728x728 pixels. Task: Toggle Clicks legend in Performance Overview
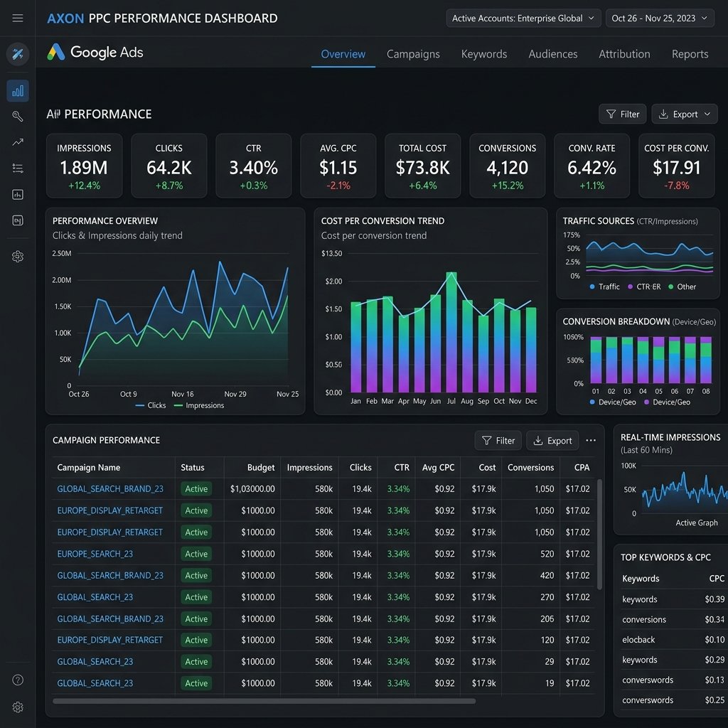click(x=151, y=405)
